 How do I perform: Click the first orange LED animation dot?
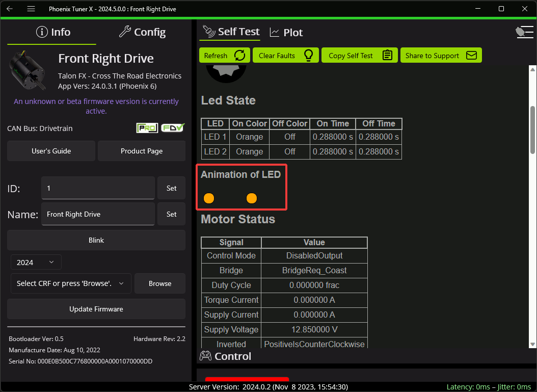[209, 198]
